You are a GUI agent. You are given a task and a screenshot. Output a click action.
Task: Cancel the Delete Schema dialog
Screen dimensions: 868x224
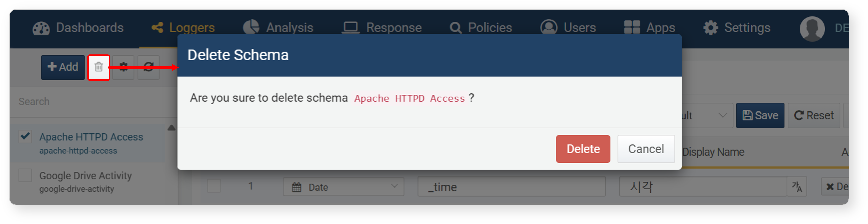(646, 149)
